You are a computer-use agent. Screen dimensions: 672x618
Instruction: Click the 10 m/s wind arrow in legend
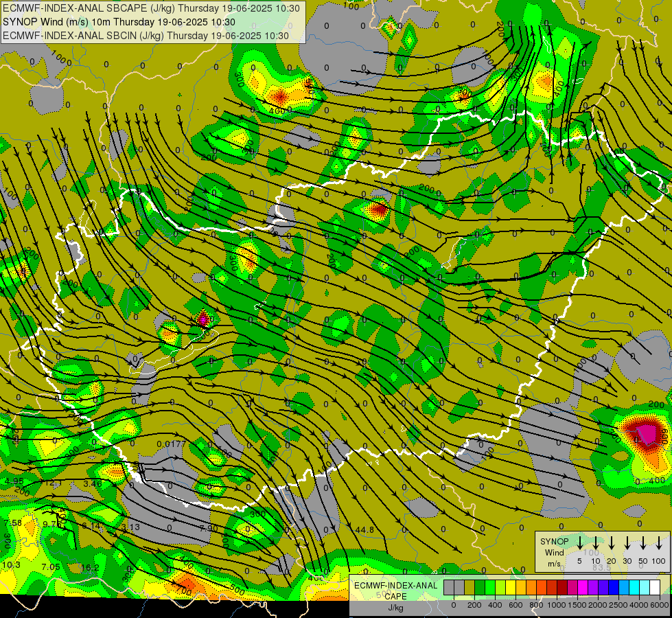pyautogui.click(x=595, y=542)
